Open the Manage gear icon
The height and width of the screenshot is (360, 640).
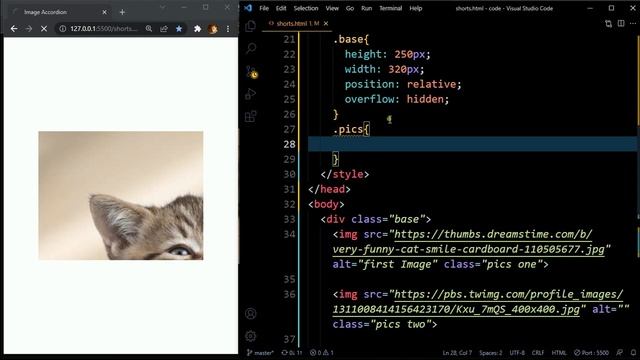[251, 336]
